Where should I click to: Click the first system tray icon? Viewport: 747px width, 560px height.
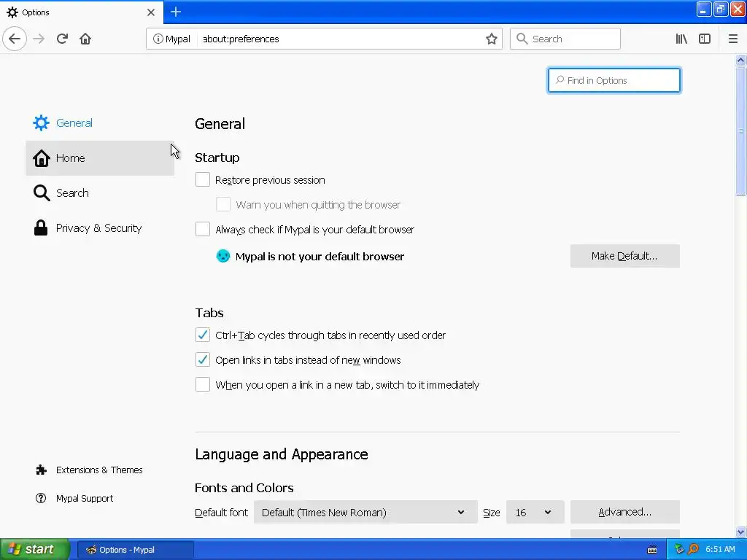tap(679, 549)
